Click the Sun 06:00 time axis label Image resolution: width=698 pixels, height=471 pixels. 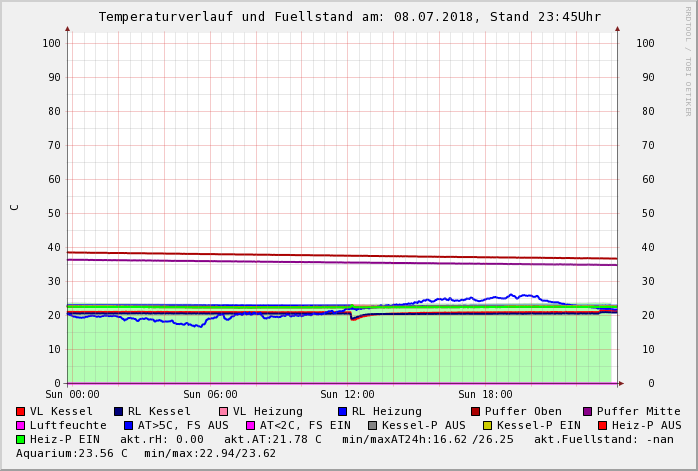(x=210, y=395)
